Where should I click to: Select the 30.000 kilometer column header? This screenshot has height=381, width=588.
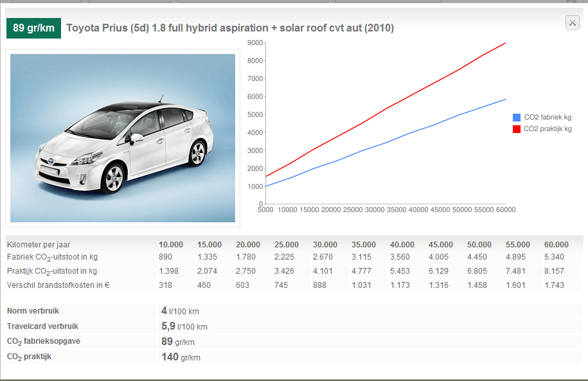(x=325, y=245)
